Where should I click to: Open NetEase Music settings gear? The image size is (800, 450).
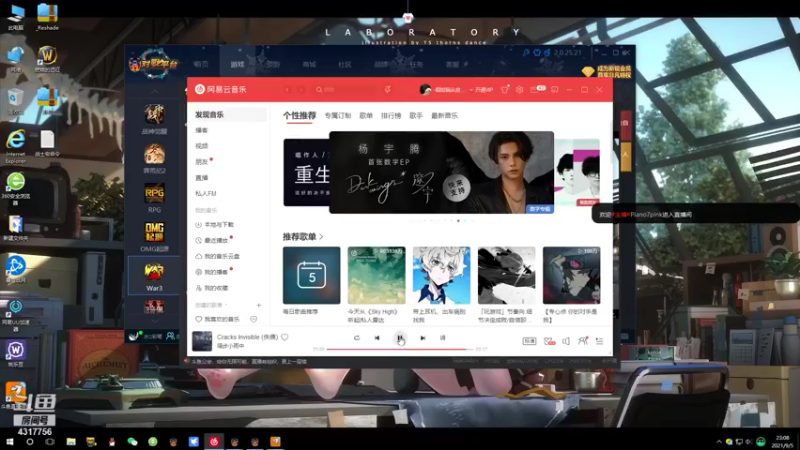519,89
